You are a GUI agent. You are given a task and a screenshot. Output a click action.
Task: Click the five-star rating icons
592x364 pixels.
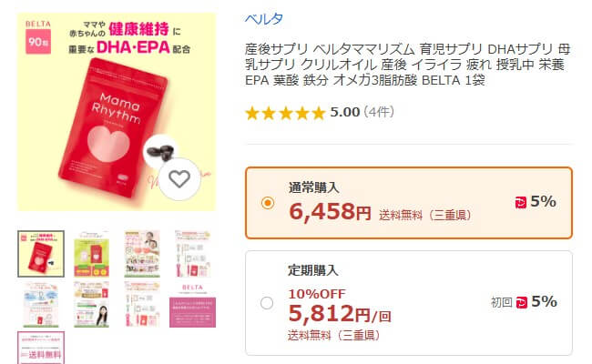tap(285, 113)
